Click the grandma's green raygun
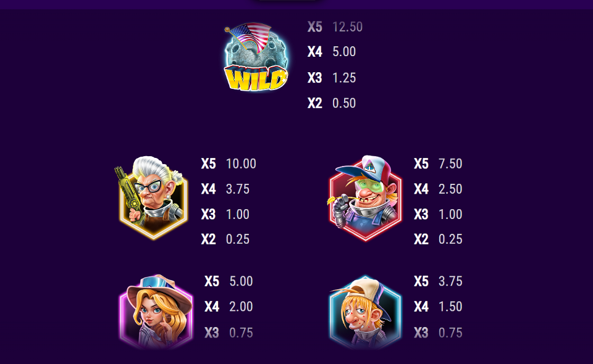This screenshot has height=364, width=593. pyautogui.click(x=128, y=191)
